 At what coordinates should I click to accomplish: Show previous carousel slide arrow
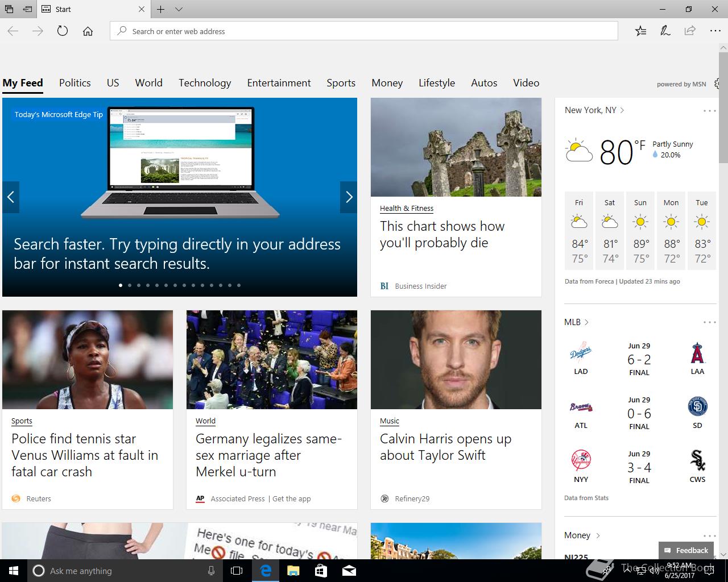point(11,197)
